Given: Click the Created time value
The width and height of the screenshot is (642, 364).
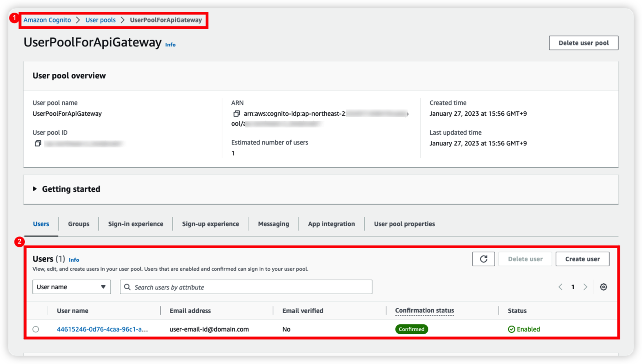Looking at the screenshot, I should coord(478,114).
